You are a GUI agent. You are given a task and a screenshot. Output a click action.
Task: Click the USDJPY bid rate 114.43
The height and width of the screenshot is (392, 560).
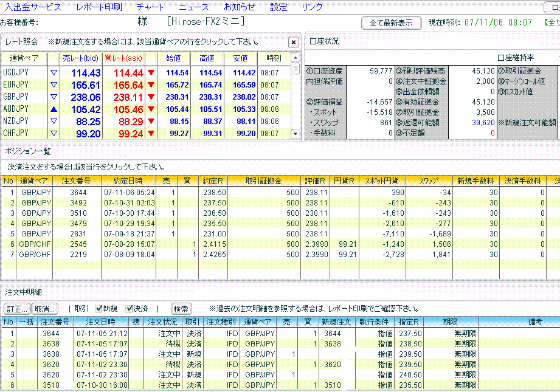(x=86, y=73)
